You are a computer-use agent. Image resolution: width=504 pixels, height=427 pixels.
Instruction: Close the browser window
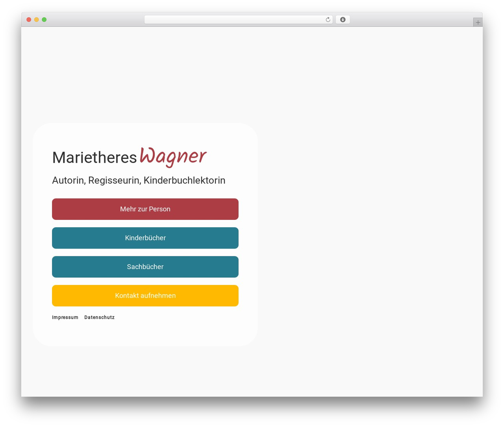pyautogui.click(x=29, y=20)
